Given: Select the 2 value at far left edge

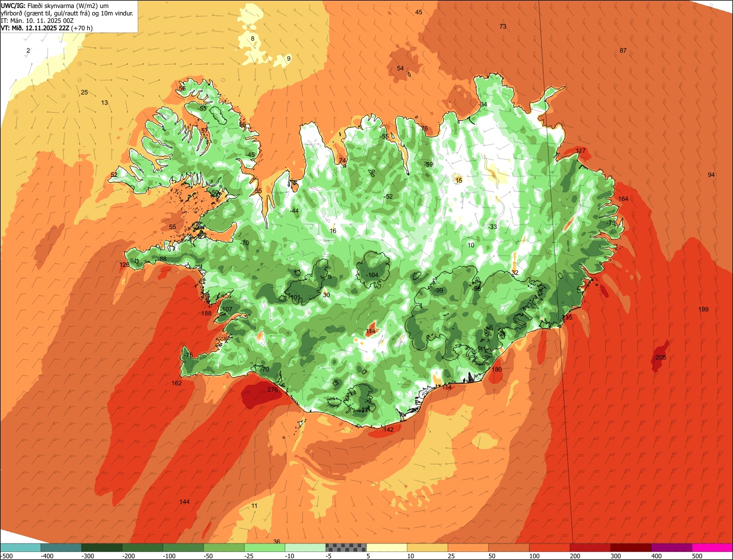Looking at the screenshot, I should pos(28,50).
